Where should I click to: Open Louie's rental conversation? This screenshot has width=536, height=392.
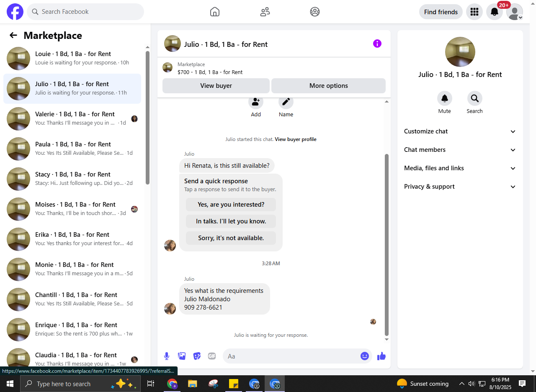pyautogui.click(x=72, y=59)
